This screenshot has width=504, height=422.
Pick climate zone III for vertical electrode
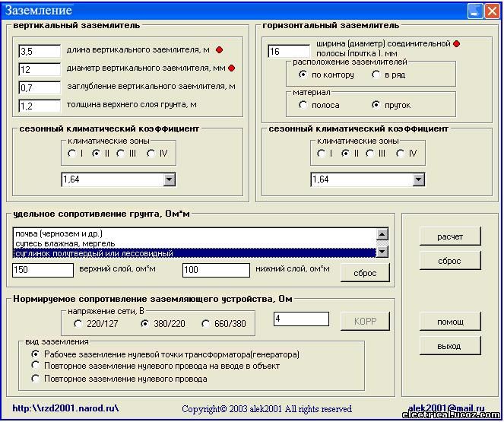(121, 154)
